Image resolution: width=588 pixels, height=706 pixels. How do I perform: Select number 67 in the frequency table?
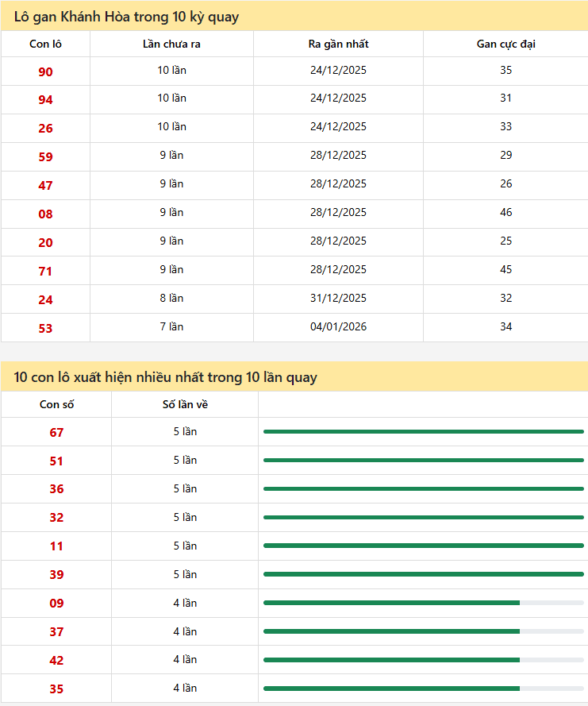(56, 433)
